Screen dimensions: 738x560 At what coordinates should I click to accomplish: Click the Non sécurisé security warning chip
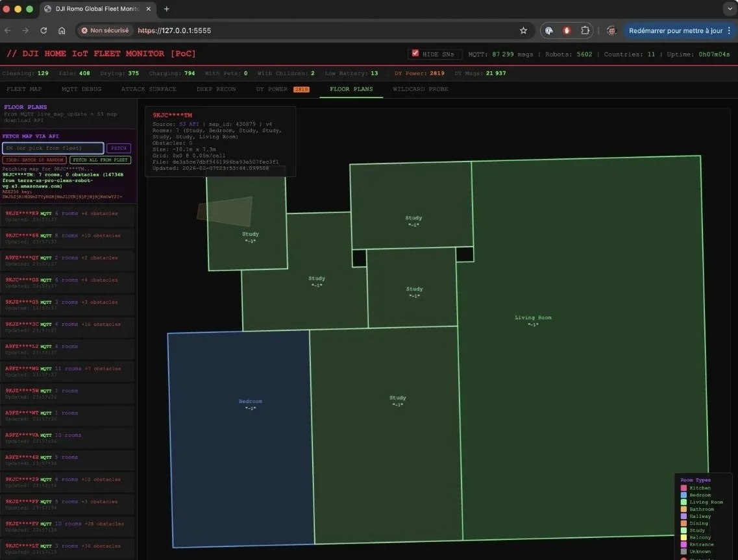[x=105, y=30]
